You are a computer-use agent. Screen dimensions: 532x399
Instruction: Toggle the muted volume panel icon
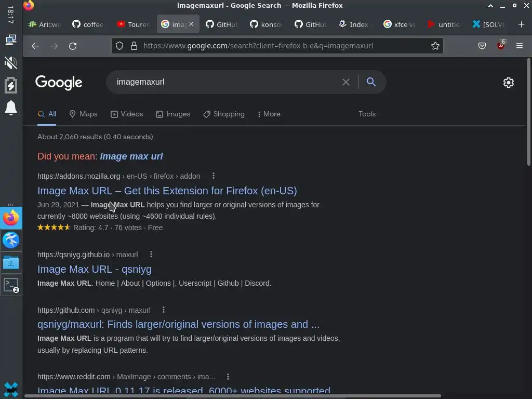tap(11, 63)
